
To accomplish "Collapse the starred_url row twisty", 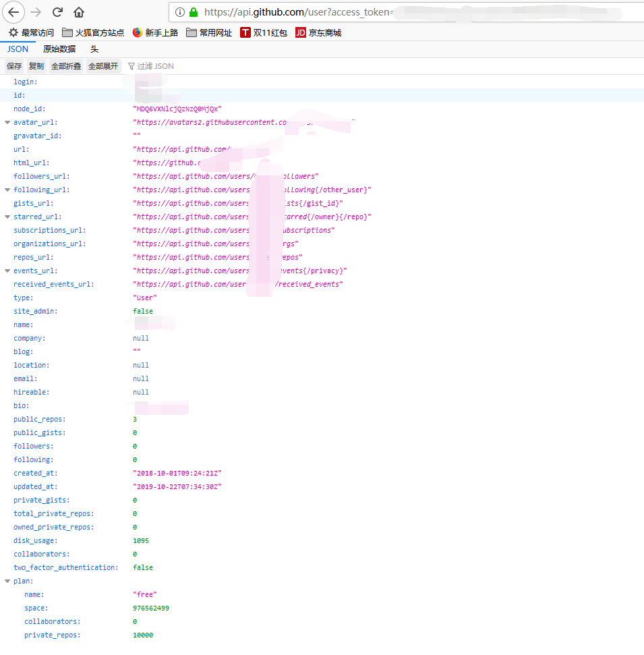I will 7,217.
